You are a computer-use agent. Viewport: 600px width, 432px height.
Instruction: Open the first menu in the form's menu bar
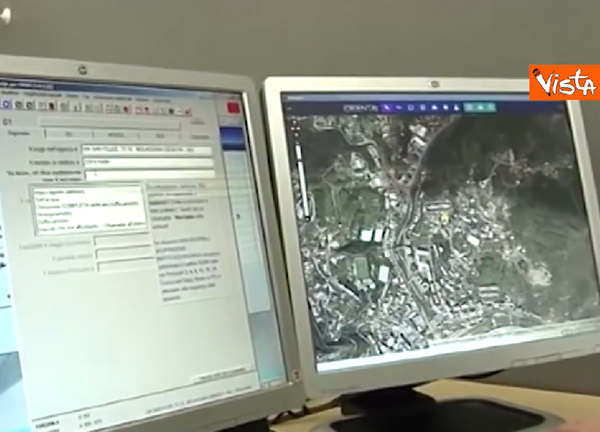click(x=5, y=94)
